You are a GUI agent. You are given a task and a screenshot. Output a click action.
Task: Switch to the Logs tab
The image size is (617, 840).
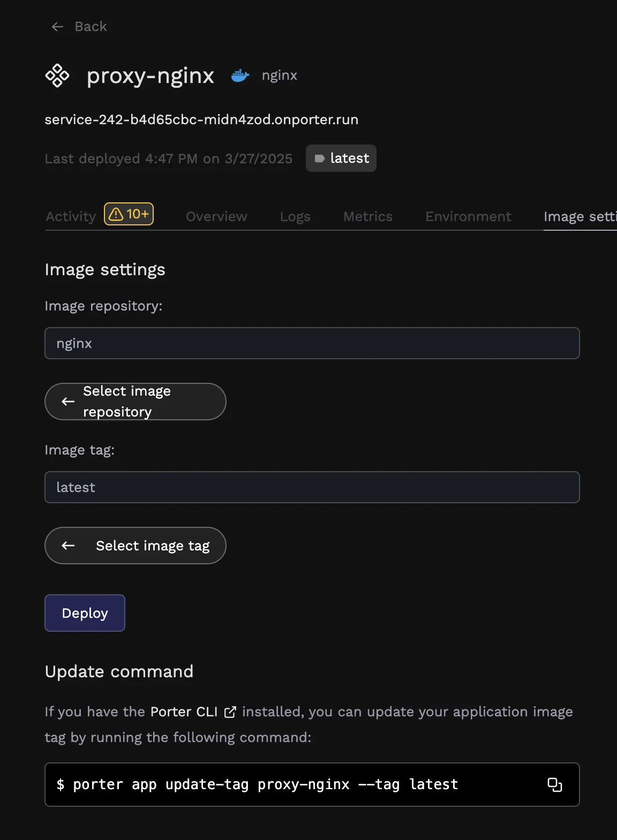pyautogui.click(x=295, y=216)
